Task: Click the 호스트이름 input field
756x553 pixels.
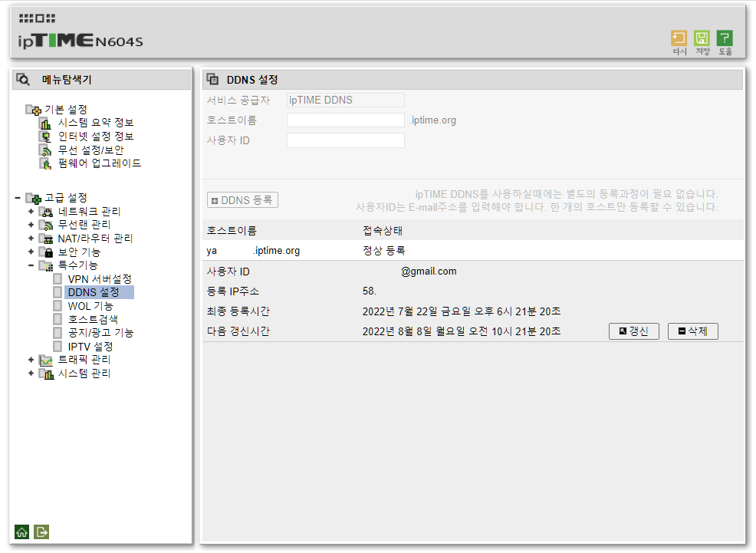Action: (346, 120)
